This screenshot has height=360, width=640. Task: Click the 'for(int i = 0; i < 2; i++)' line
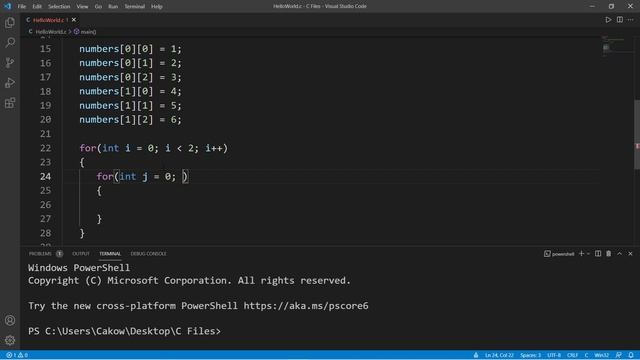(x=153, y=148)
